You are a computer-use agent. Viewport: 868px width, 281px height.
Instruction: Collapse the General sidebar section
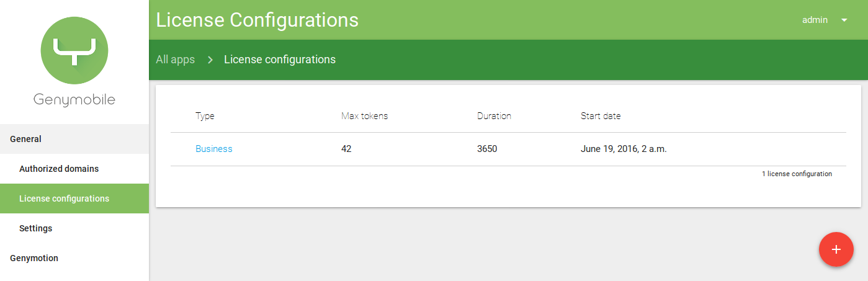tap(74, 139)
